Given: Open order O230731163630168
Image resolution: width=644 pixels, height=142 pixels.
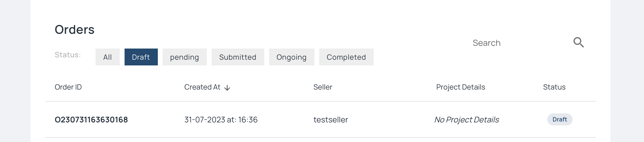Looking at the screenshot, I should click(91, 120).
